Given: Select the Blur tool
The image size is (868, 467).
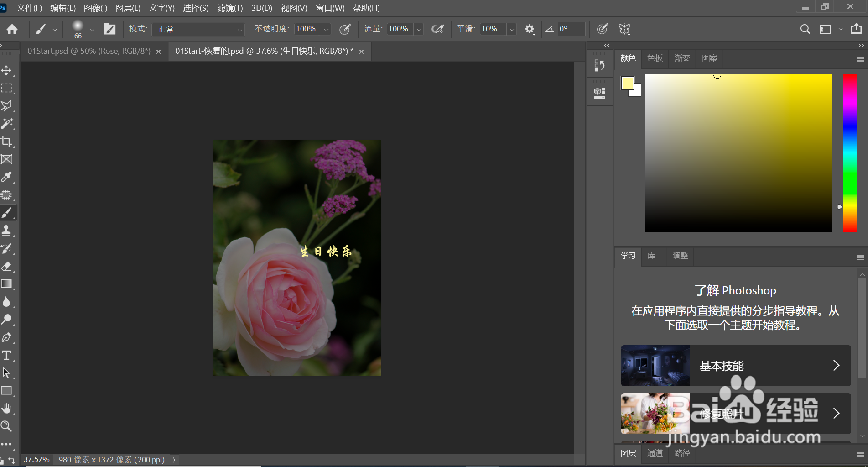Looking at the screenshot, I should point(6,302).
